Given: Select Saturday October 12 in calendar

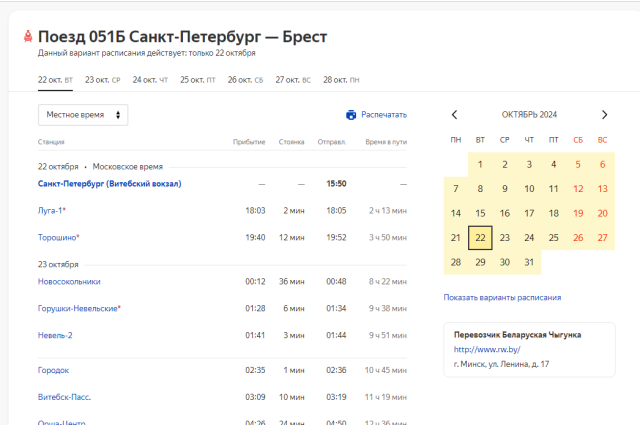Looking at the screenshot, I should pos(578,189).
